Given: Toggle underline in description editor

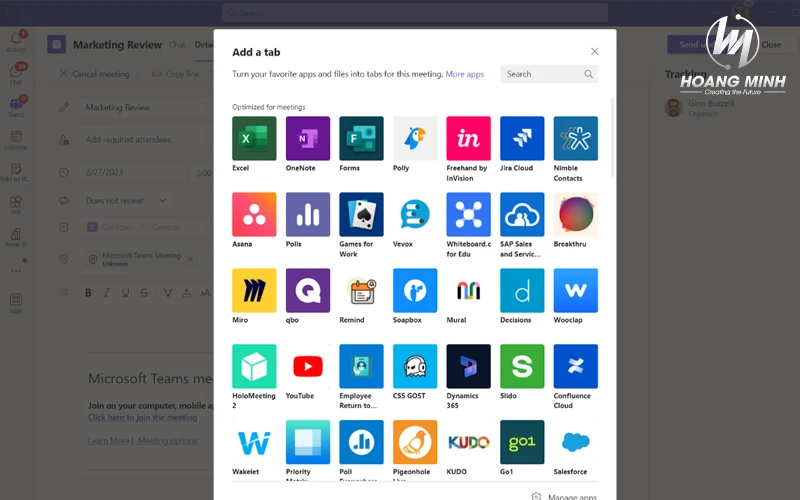Looking at the screenshot, I should pyautogui.click(x=125, y=292).
